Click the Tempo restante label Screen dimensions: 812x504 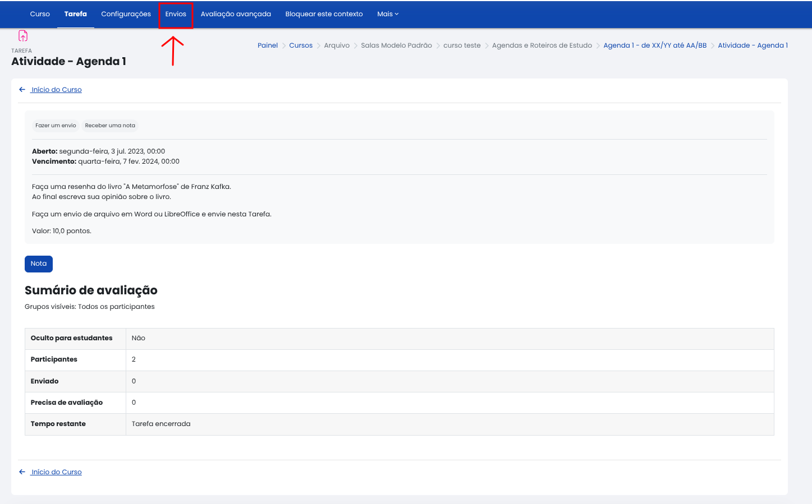(x=58, y=424)
